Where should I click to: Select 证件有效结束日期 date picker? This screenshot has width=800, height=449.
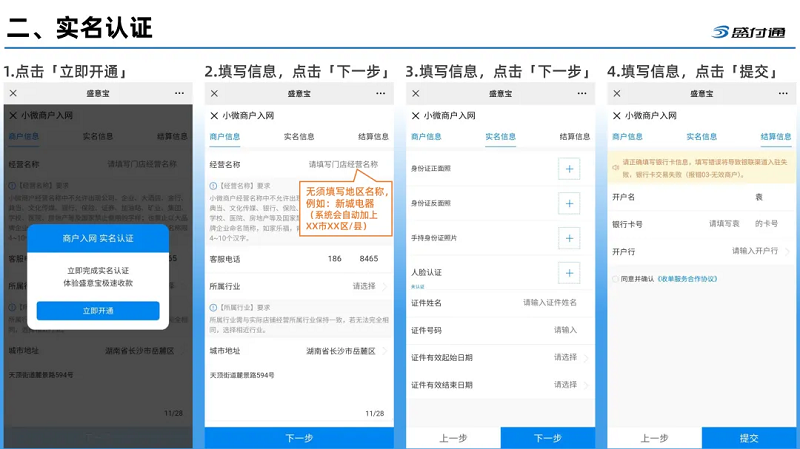pos(566,385)
